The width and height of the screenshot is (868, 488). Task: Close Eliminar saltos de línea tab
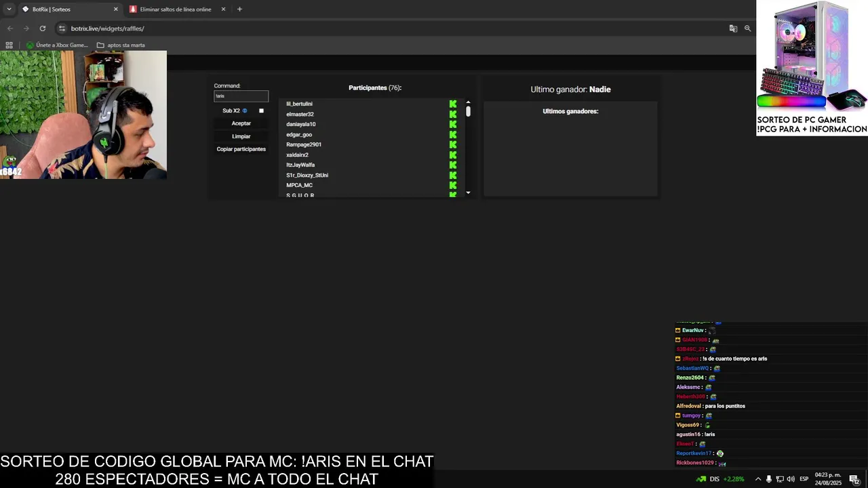pyautogui.click(x=223, y=9)
